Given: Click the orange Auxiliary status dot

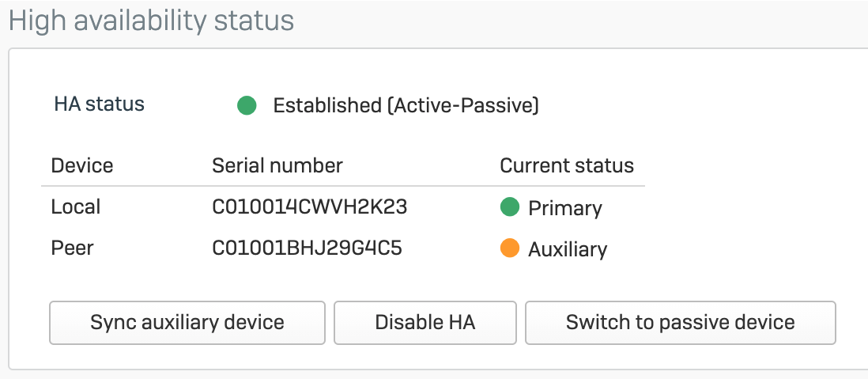Looking at the screenshot, I should 510,249.
